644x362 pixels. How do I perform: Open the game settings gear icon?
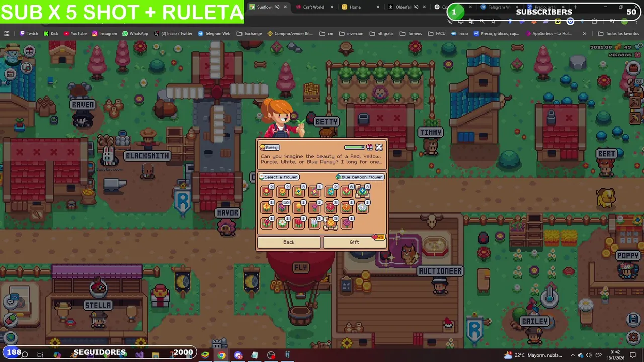click(633, 337)
